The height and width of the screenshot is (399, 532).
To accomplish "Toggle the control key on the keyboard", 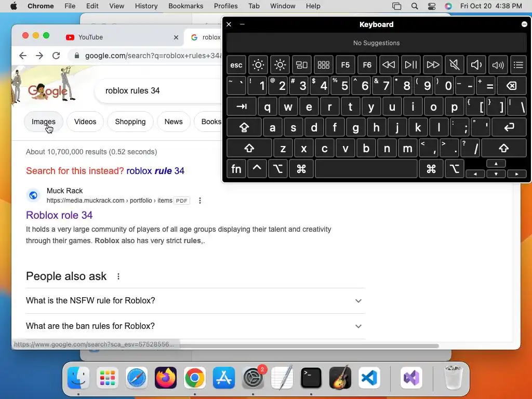I will [x=257, y=169].
